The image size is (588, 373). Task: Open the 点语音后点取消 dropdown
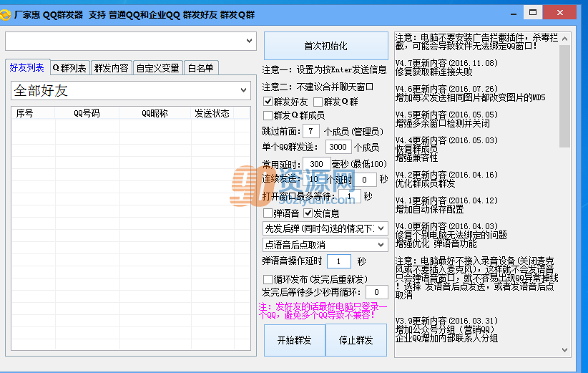pyautogui.click(x=325, y=245)
